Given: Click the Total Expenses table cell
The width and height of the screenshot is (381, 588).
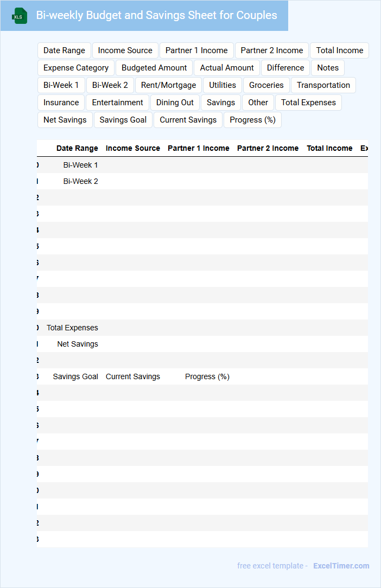Looking at the screenshot, I should click(x=72, y=328).
